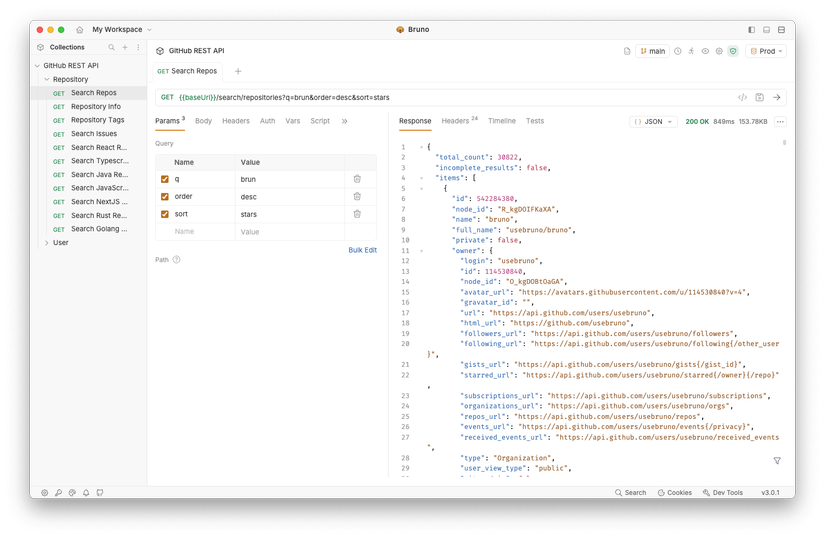Screen dimensions: 825x538
Task: Open the clock history icon in collection toolbar
Action: [678, 51]
